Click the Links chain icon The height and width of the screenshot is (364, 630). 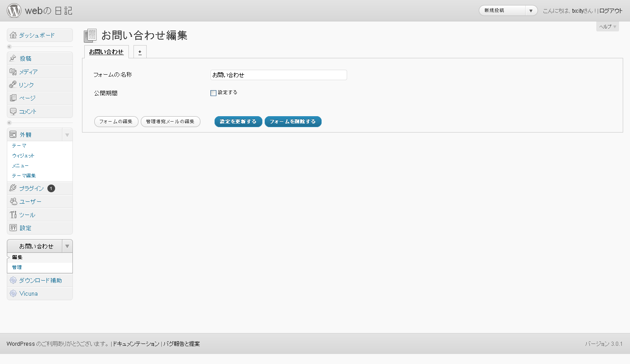[13, 85]
